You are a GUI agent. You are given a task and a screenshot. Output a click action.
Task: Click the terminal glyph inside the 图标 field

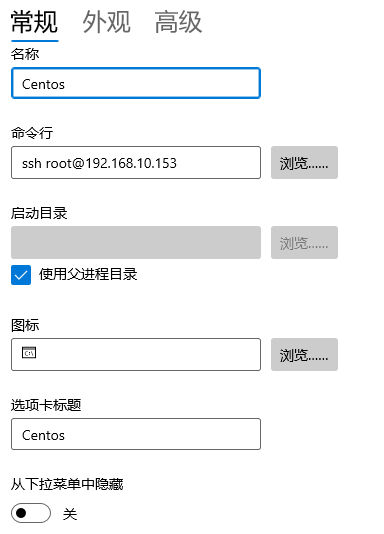coord(29,352)
